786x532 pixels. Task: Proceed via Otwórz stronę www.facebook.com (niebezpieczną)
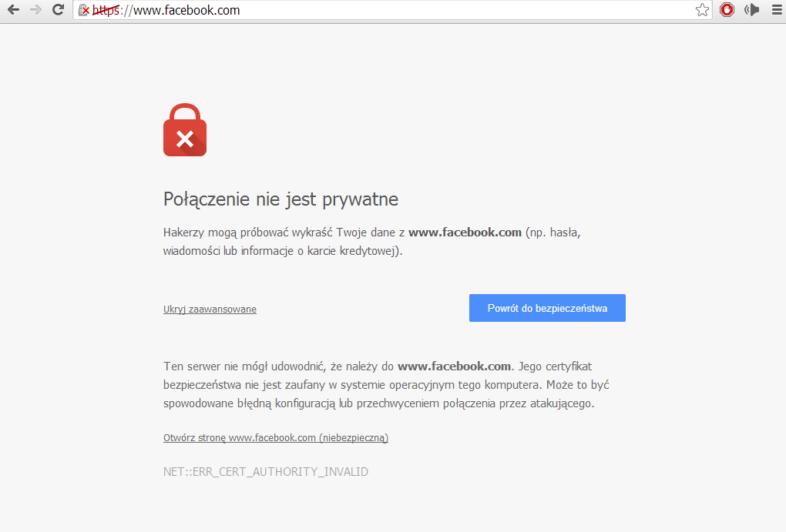(276, 437)
